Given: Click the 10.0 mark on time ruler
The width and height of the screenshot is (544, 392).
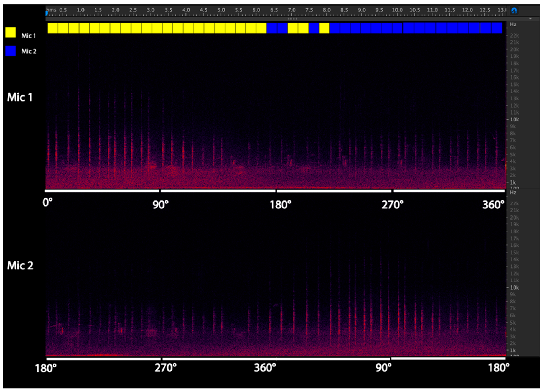Looking at the screenshot, I should (x=397, y=10).
